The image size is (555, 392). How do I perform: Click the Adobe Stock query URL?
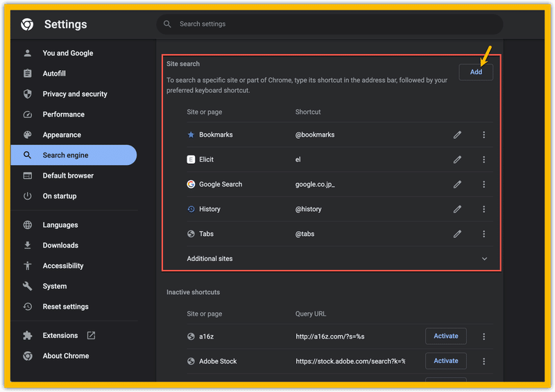350,361
